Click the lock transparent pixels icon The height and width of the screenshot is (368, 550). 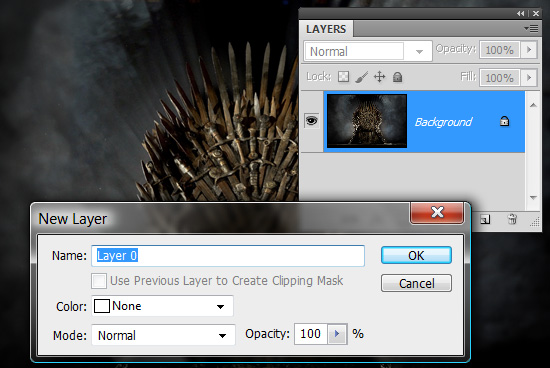(x=343, y=76)
